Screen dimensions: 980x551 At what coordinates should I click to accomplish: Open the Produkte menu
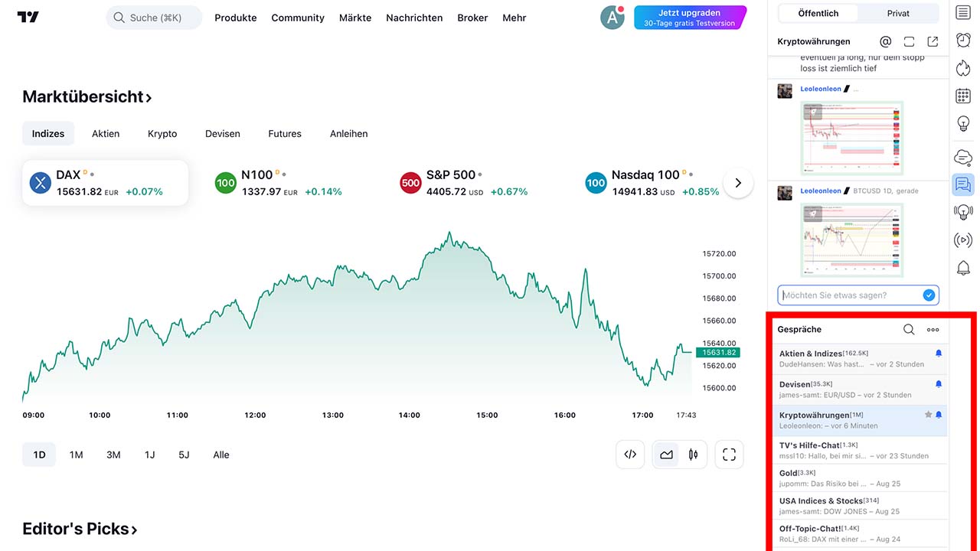click(x=236, y=18)
